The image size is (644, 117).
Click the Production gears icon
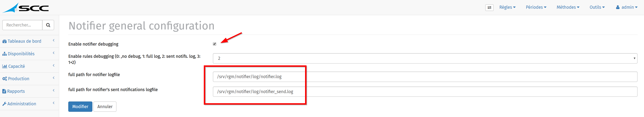point(5,79)
